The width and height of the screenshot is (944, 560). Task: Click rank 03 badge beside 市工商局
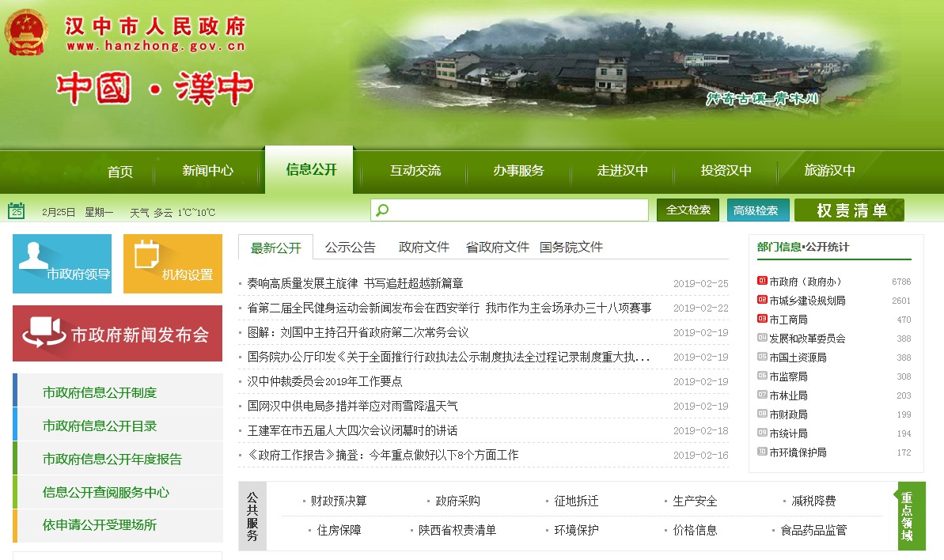(x=762, y=320)
